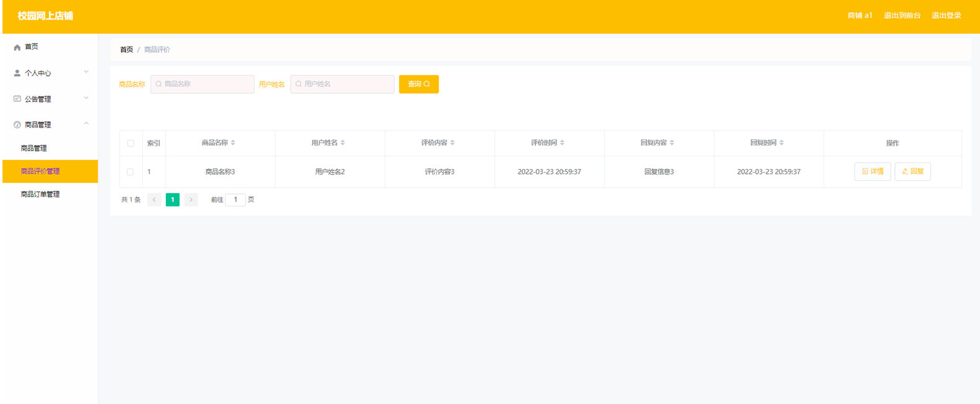The width and height of the screenshot is (980, 404).
Task: Click 首页 breadcrumb link
Action: point(126,50)
